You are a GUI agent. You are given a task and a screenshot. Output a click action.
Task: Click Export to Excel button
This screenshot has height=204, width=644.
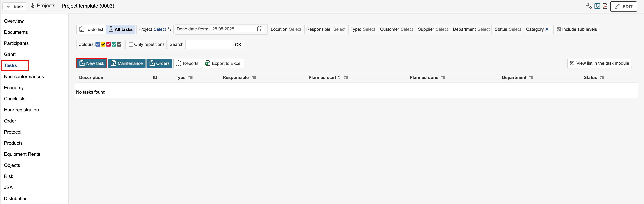point(223,63)
